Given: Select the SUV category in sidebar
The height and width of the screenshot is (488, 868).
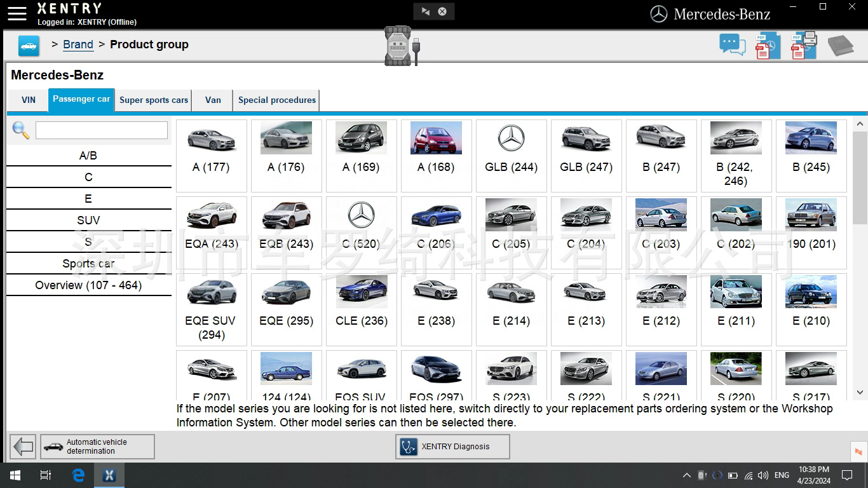Looking at the screenshot, I should pyautogui.click(x=88, y=220).
